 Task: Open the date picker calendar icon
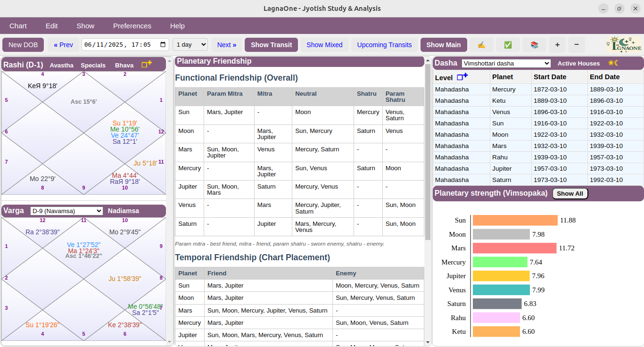point(163,44)
